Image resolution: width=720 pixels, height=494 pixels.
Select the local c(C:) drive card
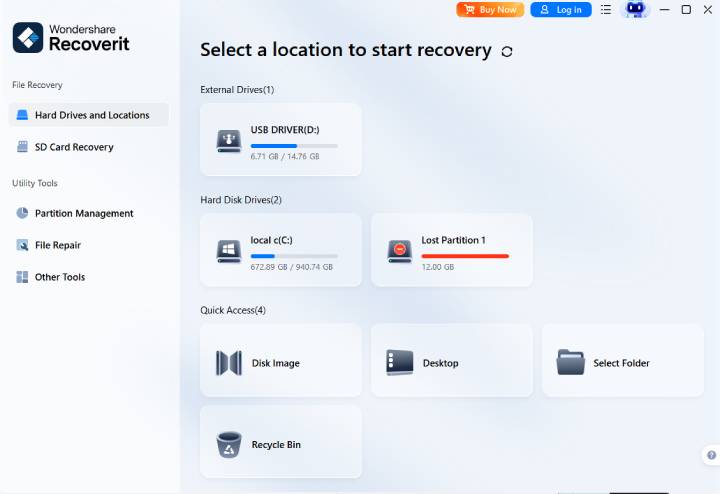[x=281, y=250]
